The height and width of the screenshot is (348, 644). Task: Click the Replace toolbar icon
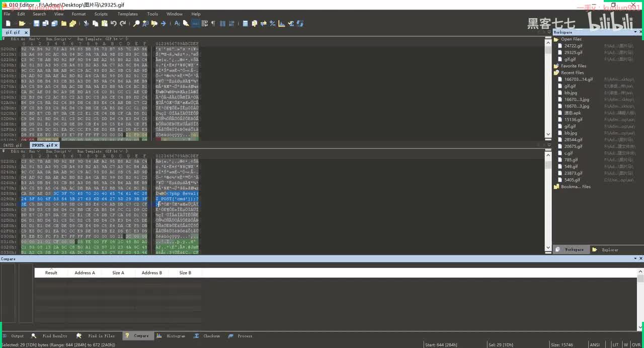[x=145, y=23]
